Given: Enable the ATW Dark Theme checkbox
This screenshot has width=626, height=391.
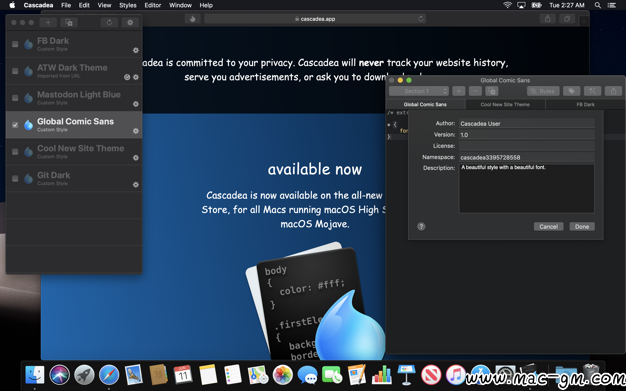Looking at the screenshot, I should click(x=15, y=71).
